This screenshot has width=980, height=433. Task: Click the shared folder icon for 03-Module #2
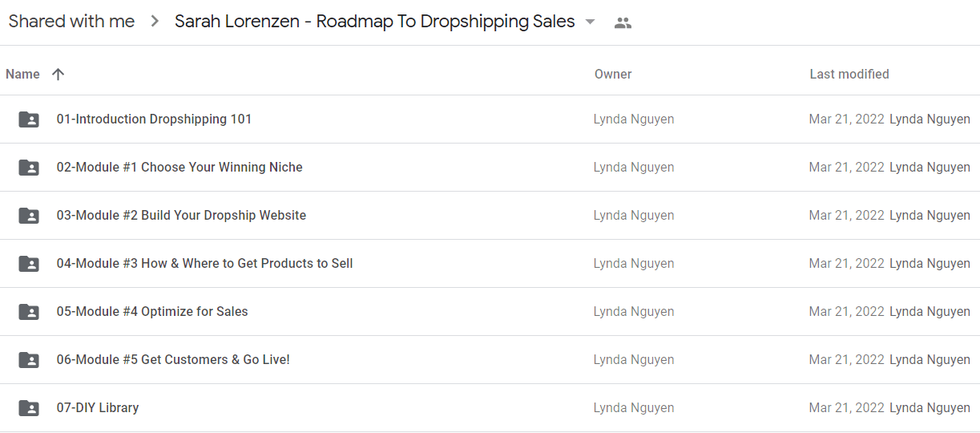pos(29,216)
